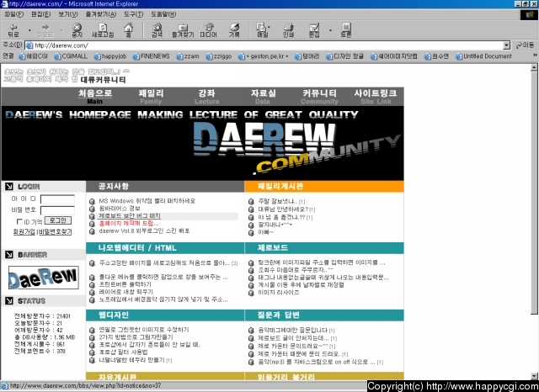Open the CGIMALL links bar shortcut

71,56
